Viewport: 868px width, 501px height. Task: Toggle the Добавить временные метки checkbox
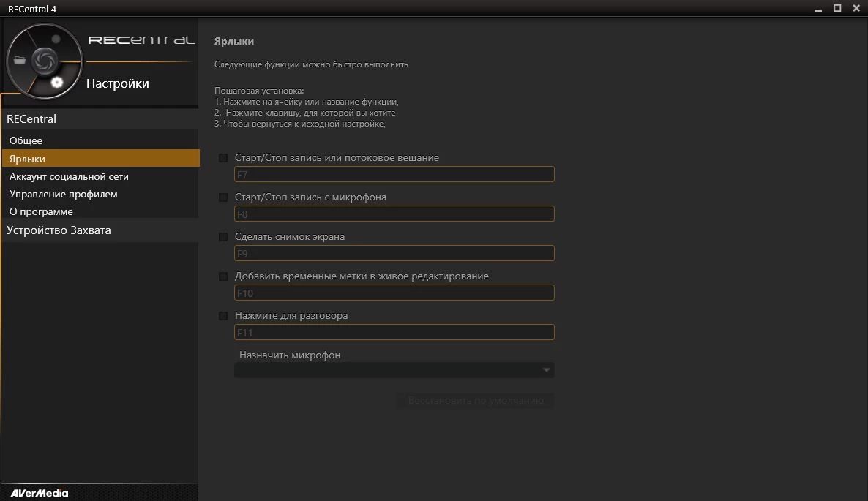coord(223,276)
